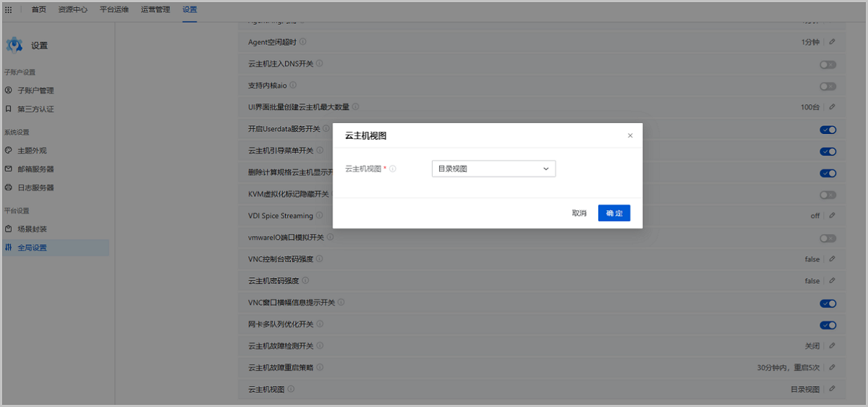This screenshot has height=407, width=868.
Task: Click 取消 to dismiss dialog
Action: click(579, 213)
